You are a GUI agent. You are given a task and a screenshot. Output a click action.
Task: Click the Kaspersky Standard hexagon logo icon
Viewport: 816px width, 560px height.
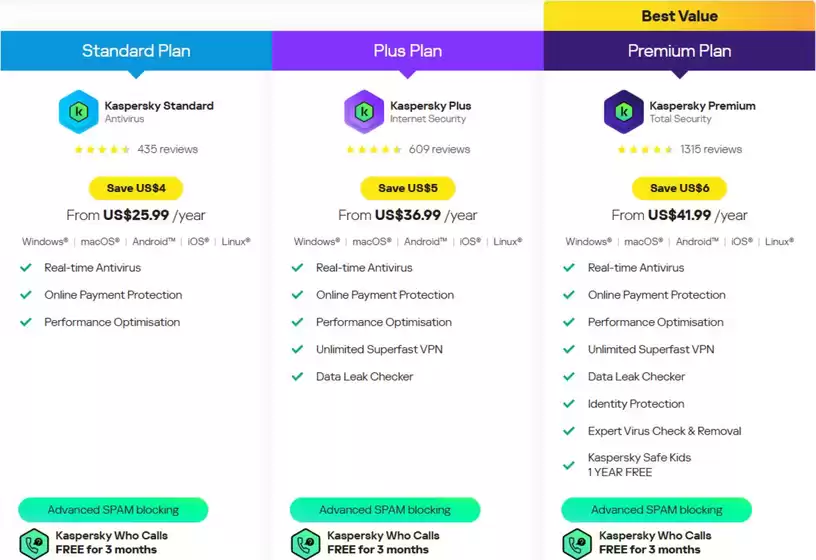[x=79, y=112]
